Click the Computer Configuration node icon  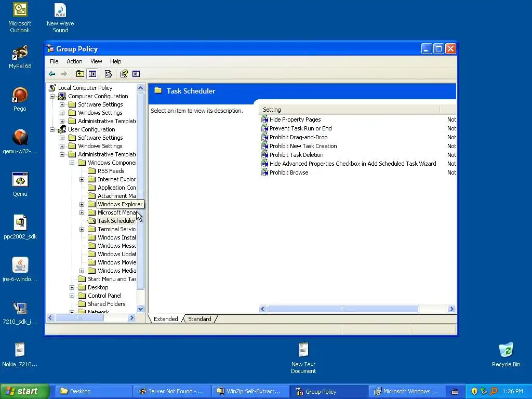[62, 96]
